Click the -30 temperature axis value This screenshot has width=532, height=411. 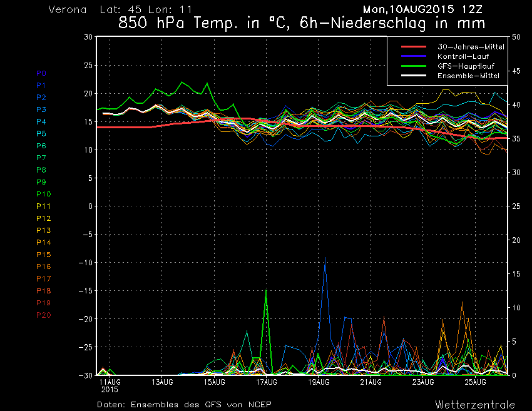[x=86, y=375]
